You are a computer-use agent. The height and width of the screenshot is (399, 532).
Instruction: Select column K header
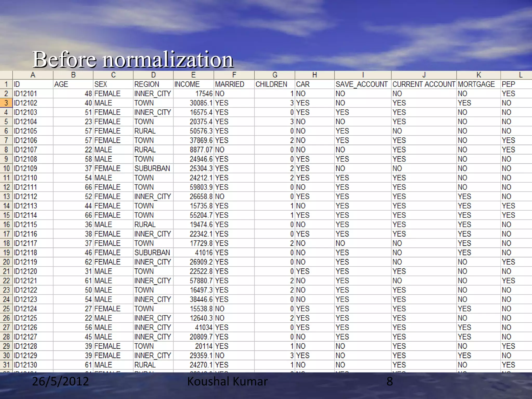tap(479, 75)
